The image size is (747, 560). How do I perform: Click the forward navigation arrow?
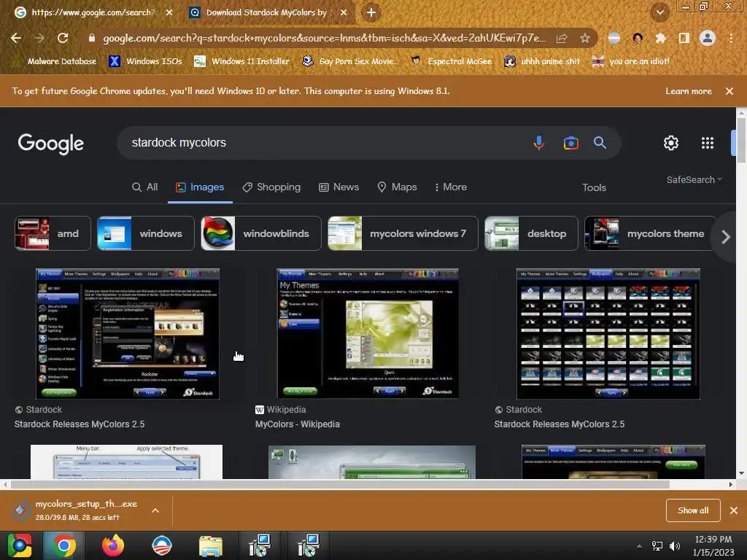coord(39,38)
